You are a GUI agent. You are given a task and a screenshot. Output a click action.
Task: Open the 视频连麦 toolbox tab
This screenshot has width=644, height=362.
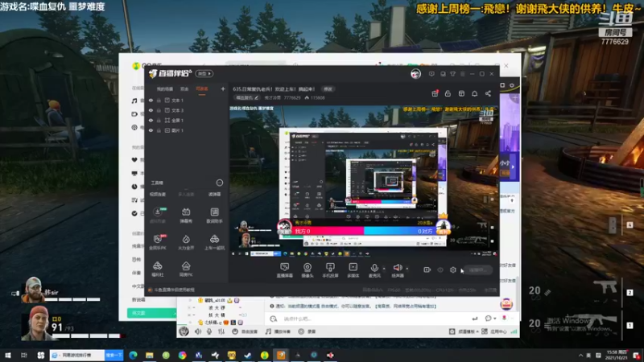[x=158, y=194]
